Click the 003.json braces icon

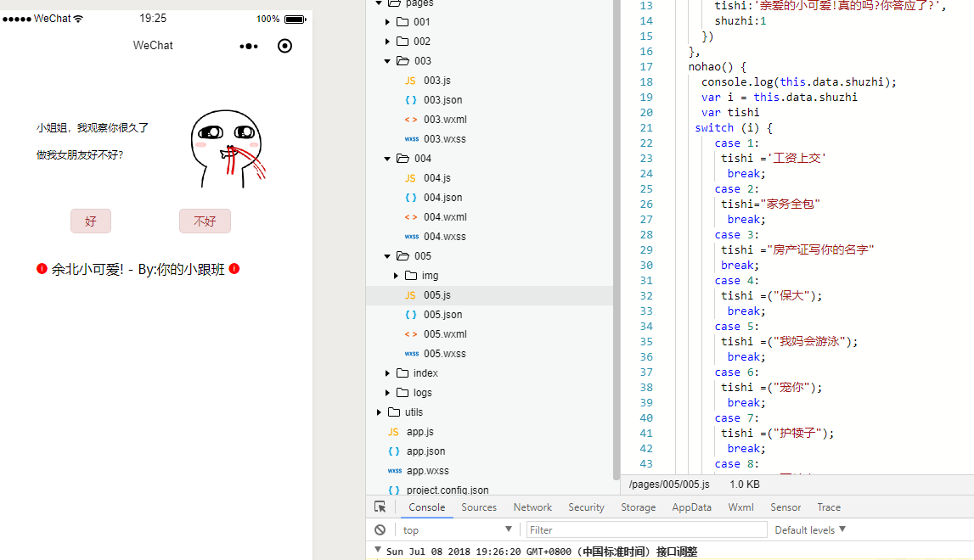tap(411, 100)
